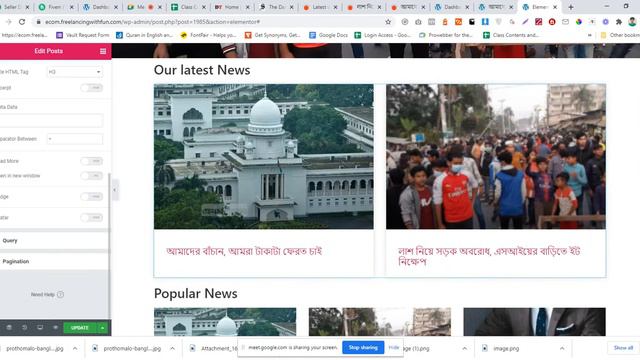Screen dimensions: 640x360
Task: Click the first Popular News thumbnail
Action: (x=225, y=322)
